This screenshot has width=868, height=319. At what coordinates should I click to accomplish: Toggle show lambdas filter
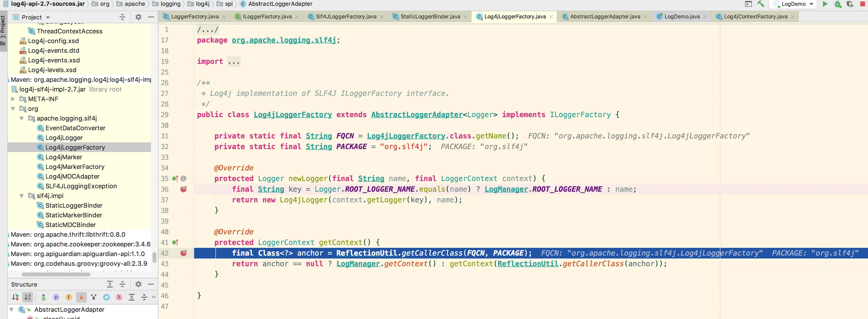click(x=119, y=297)
